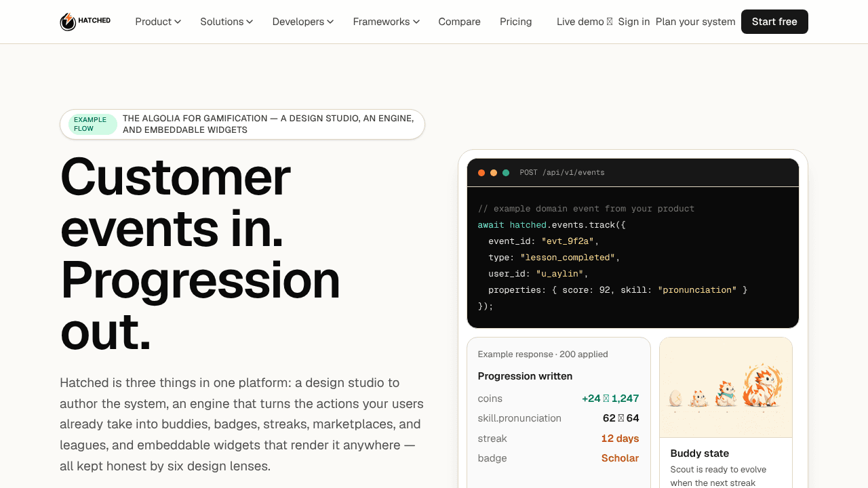Open the Pricing page
The width and height of the screenshot is (868, 488).
click(x=516, y=22)
